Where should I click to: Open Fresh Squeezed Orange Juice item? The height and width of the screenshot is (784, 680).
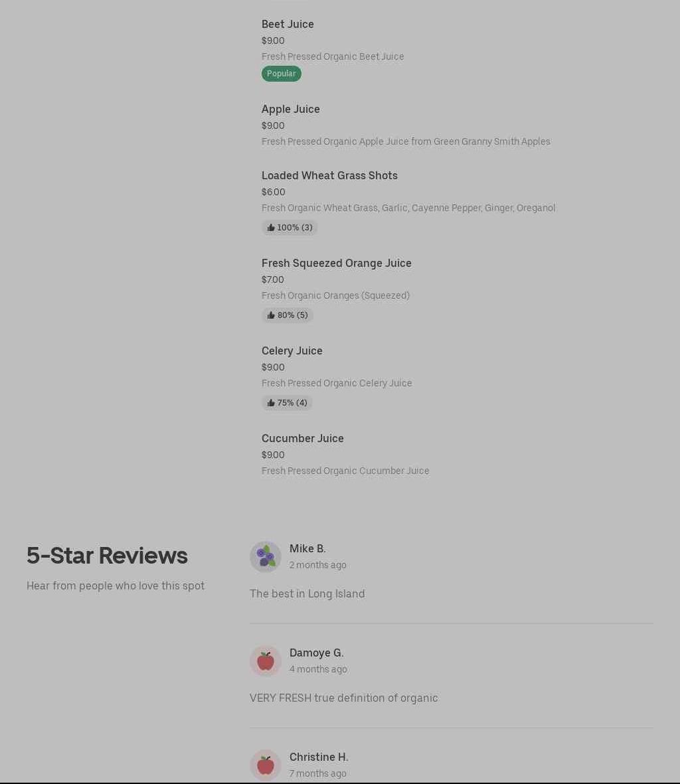tap(336, 263)
